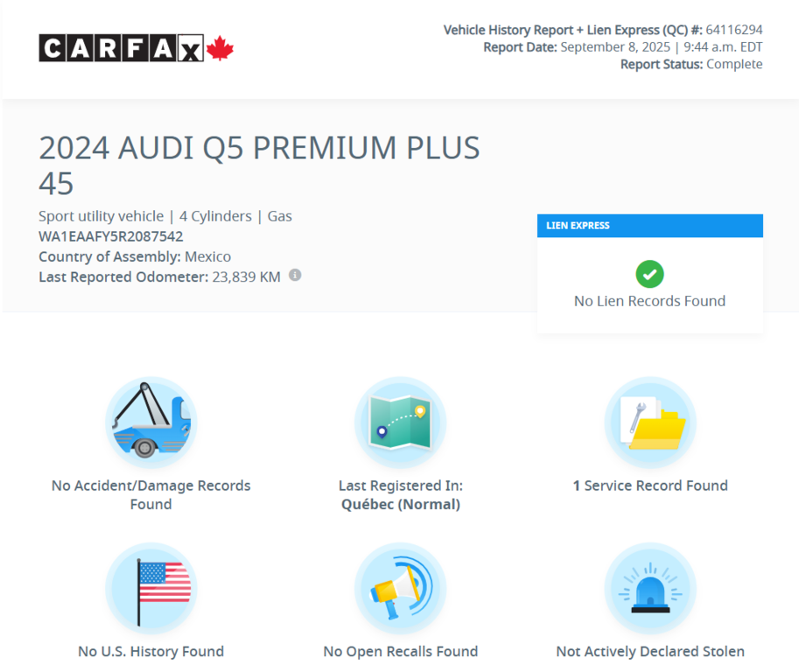The width and height of the screenshot is (799, 672).
Task: Click the siren stolen-status icon
Action: [649, 588]
